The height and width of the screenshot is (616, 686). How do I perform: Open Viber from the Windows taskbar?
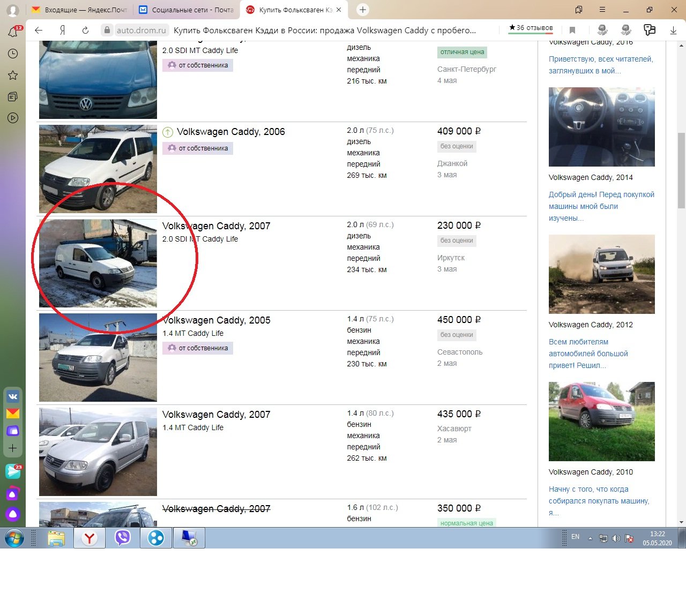point(123,538)
